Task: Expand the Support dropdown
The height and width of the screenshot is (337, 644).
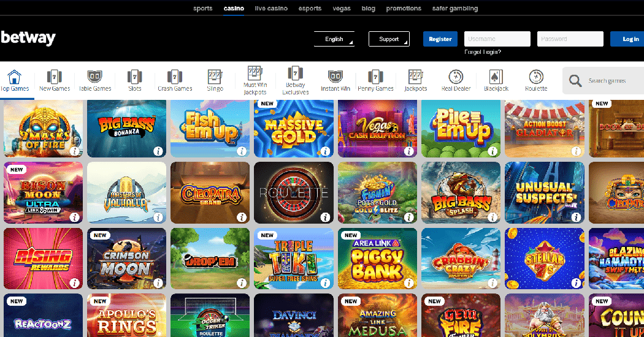Action: (389, 39)
